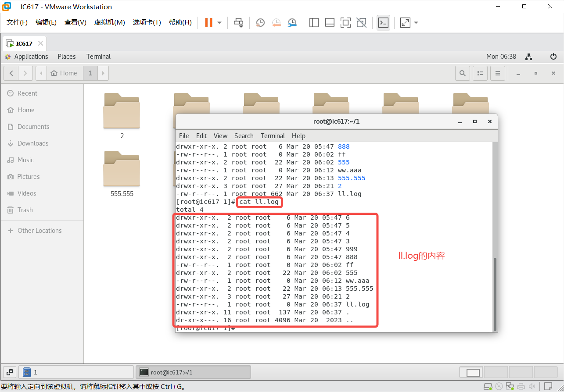Image resolution: width=564 pixels, height=392 pixels.
Task: Click the right path-bar scroll arrow
Action: (104, 73)
